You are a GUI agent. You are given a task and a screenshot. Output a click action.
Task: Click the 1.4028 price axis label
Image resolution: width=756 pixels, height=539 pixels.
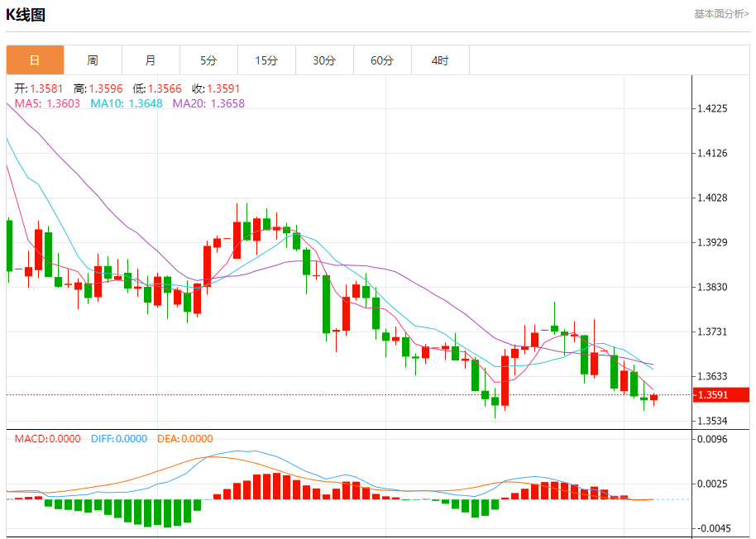tap(713, 198)
